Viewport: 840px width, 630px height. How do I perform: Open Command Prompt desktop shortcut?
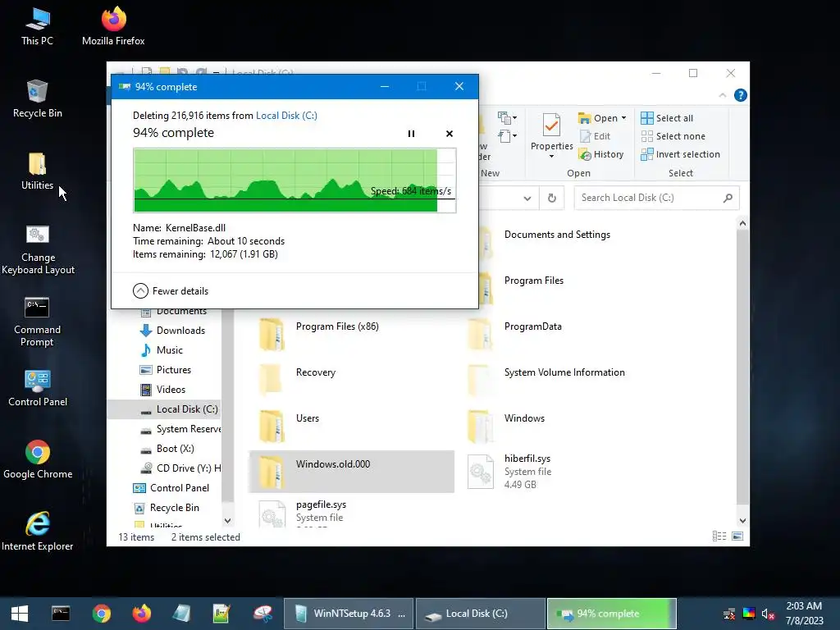coord(37,322)
